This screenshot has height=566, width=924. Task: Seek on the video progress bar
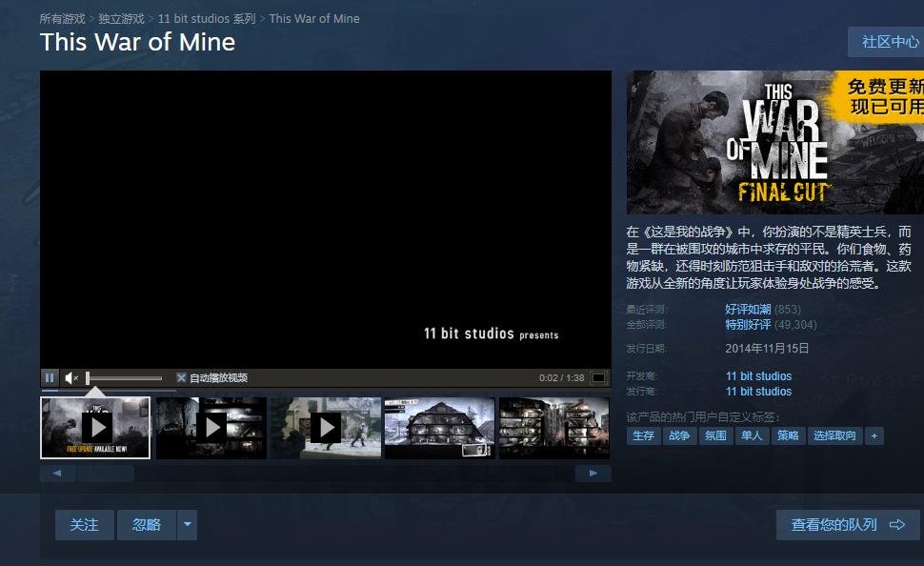[325, 390]
